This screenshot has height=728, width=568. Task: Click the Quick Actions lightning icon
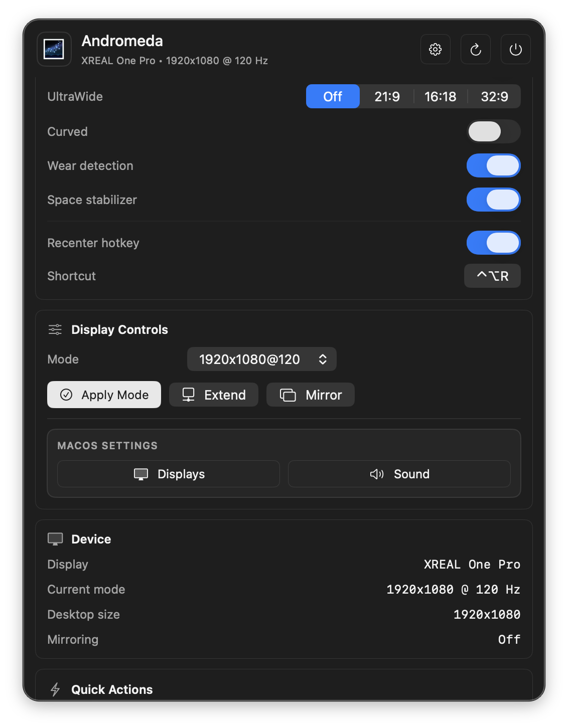(55, 689)
